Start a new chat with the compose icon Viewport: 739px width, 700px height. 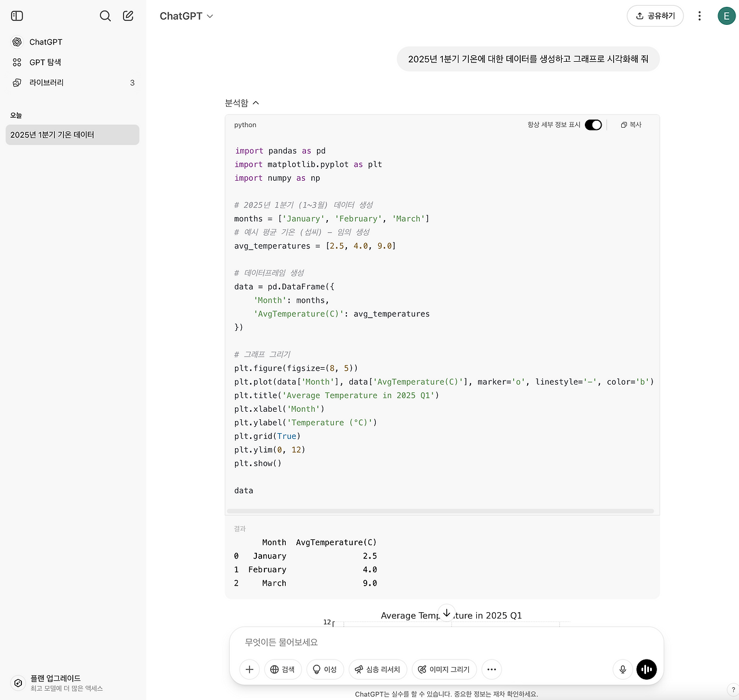[128, 16]
